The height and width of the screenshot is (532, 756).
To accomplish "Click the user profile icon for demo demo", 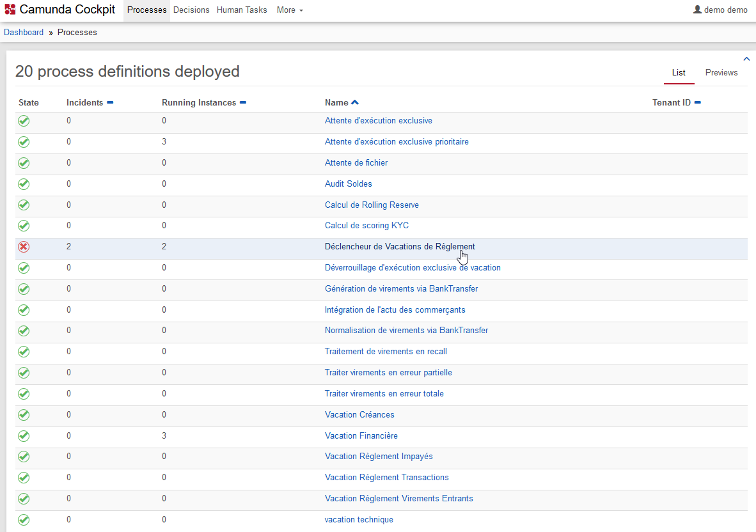I will click(x=697, y=10).
